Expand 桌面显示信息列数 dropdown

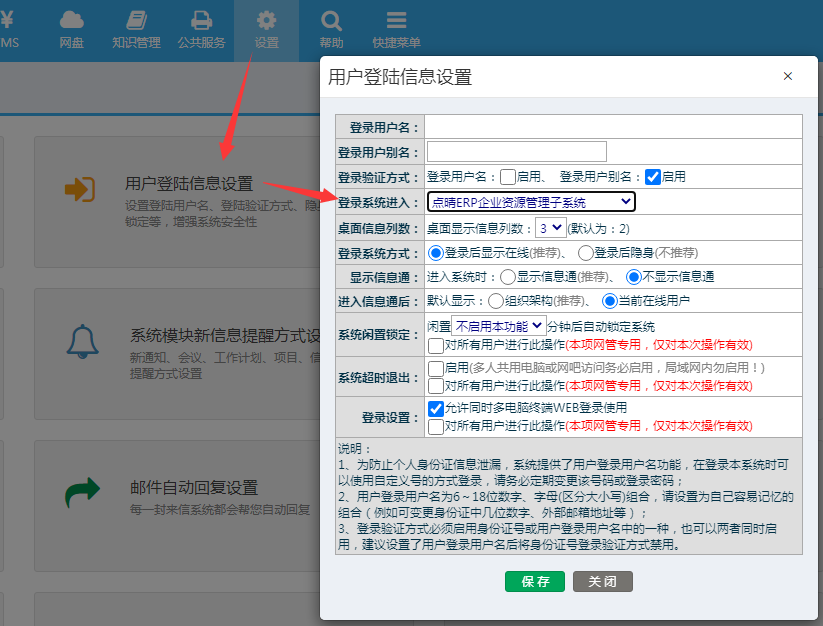click(x=550, y=228)
